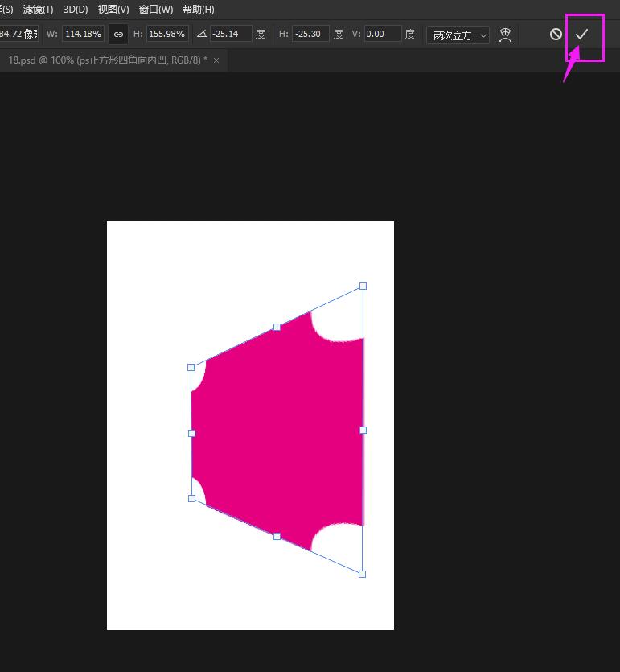Commit the transform with the checkmark
The height and width of the screenshot is (672, 620).
click(x=581, y=35)
